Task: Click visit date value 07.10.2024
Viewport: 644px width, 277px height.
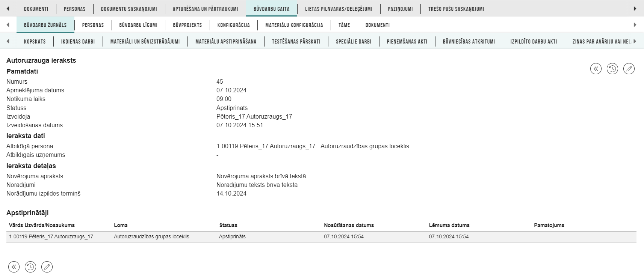Action: [231, 90]
